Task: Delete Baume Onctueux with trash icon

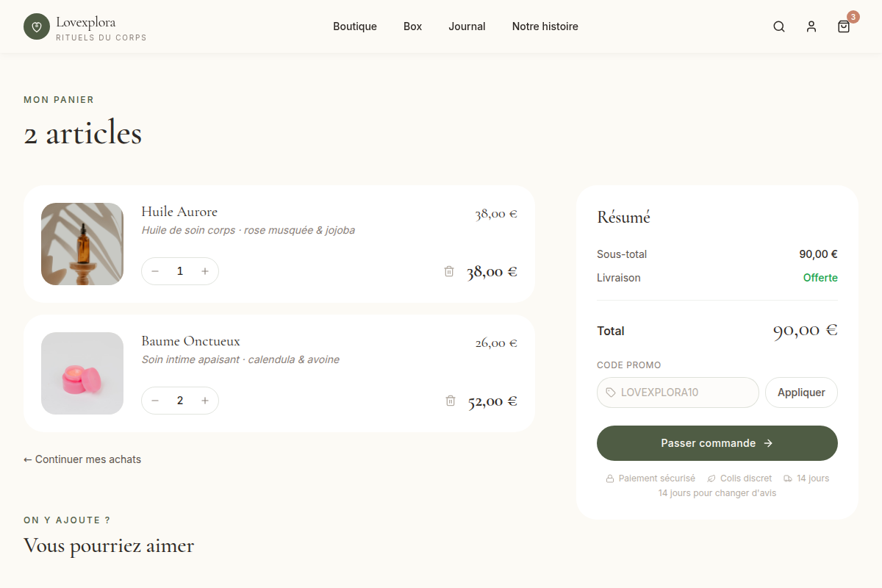Action: [451, 401]
